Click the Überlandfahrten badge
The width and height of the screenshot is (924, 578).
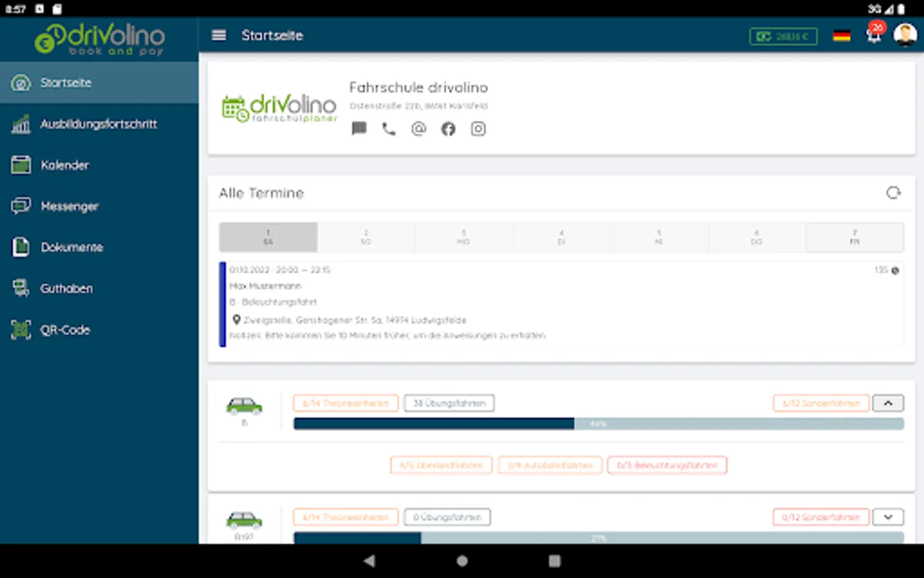[441, 465]
